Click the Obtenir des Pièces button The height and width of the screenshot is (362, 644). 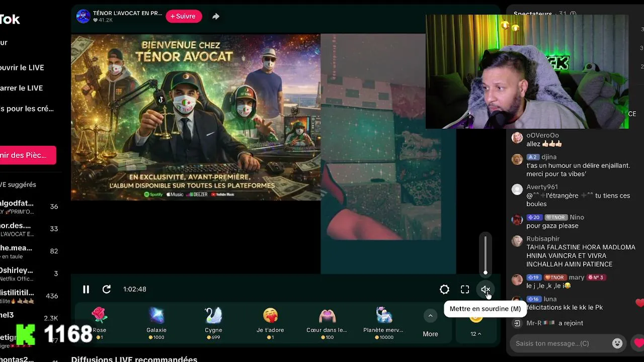click(x=28, y=155)
